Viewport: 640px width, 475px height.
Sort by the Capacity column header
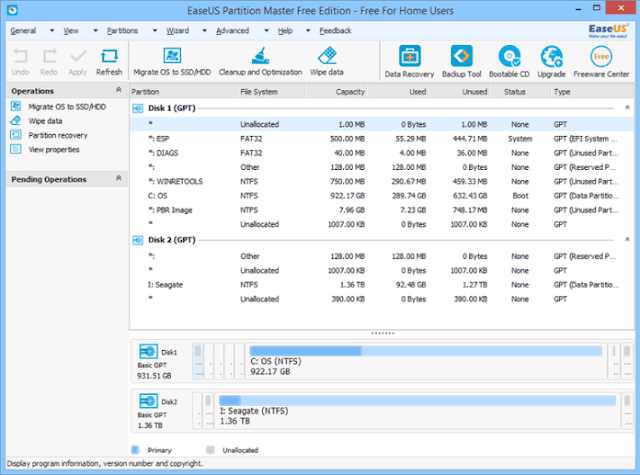click(336, 92)
